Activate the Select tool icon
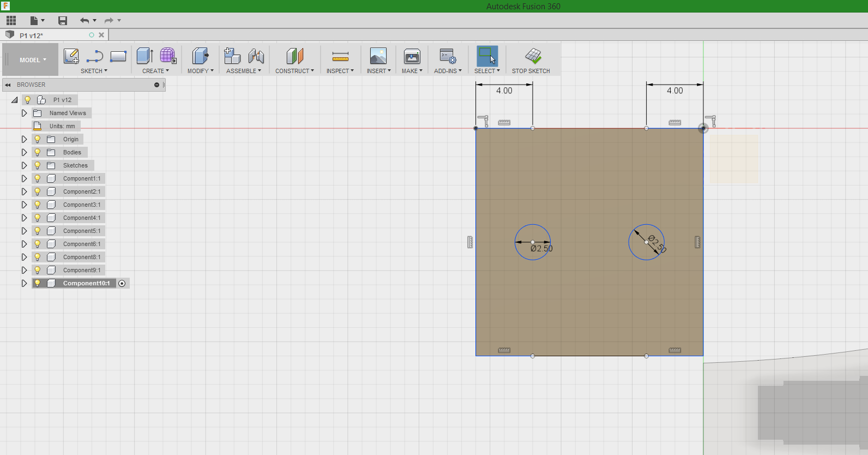The height and width of the screenshot is (455, 868). 487,56
